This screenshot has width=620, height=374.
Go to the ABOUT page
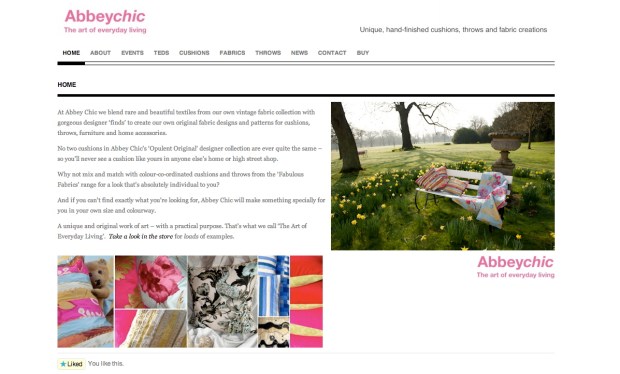100,53
